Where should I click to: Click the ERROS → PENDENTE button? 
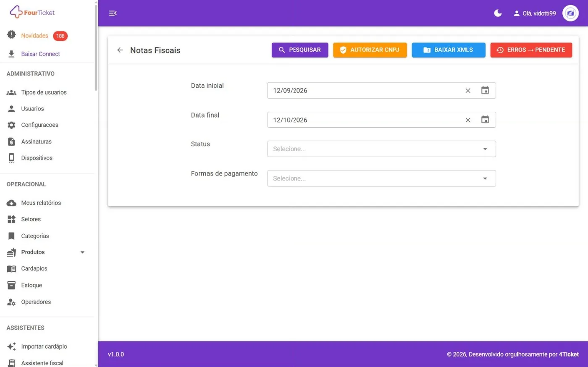(x=531, y=50)
